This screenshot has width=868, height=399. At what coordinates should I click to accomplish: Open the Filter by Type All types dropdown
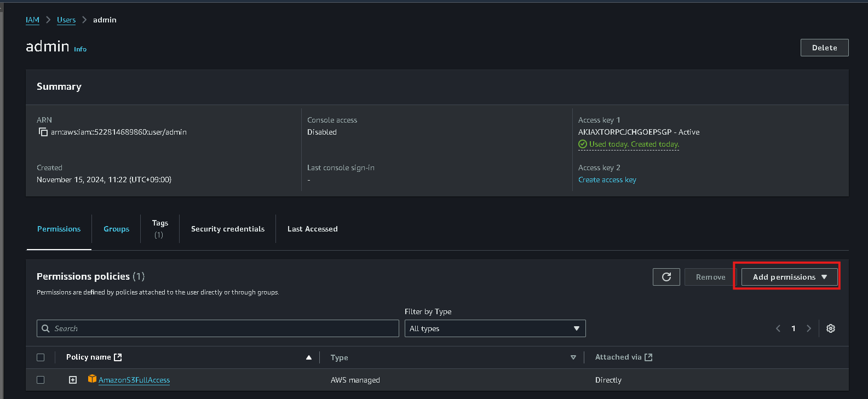coord(495,328)
